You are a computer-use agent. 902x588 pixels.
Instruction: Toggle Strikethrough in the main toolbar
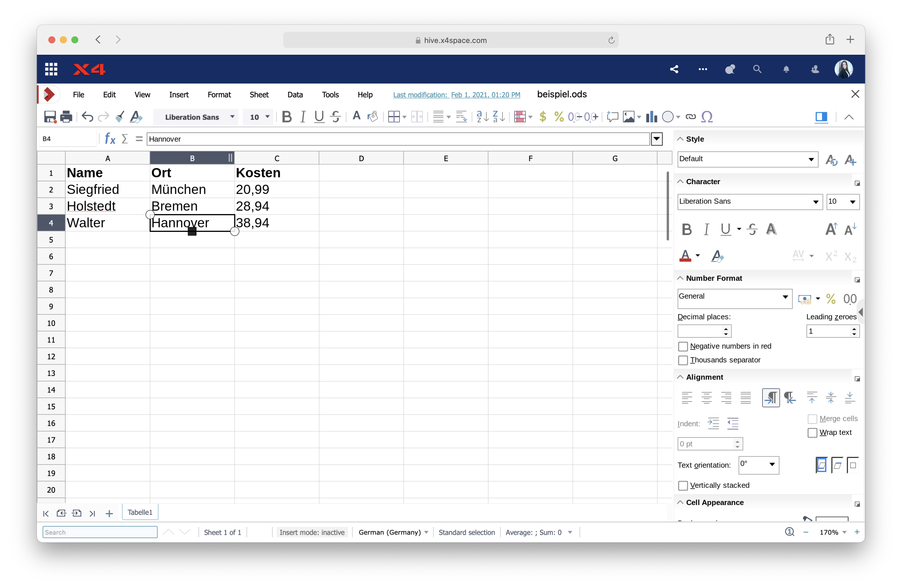pos(335,117)
